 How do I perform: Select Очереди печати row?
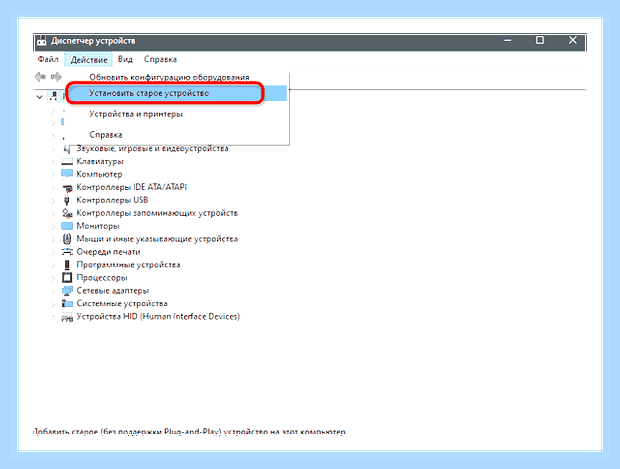[x=108, y=252]
